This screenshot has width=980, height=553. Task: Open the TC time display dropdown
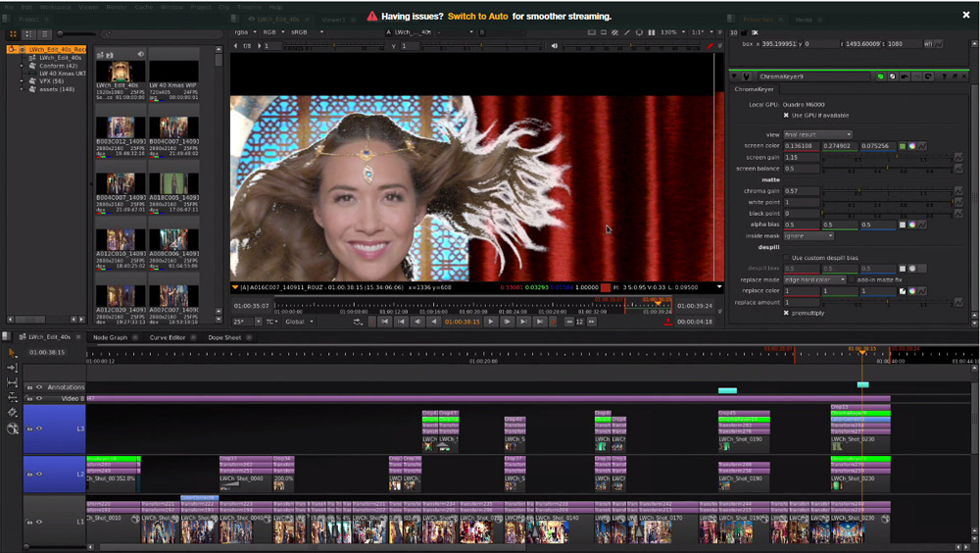(x=272, y=322)
